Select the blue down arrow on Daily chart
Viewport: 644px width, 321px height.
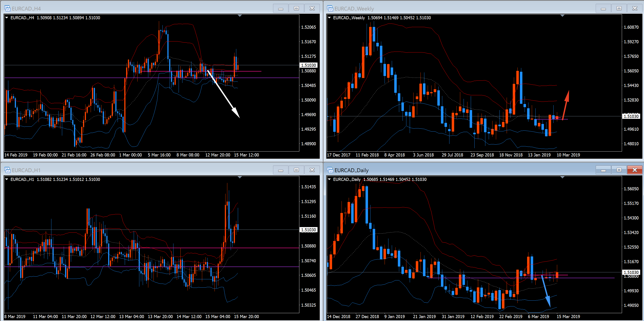click(546, 291)
